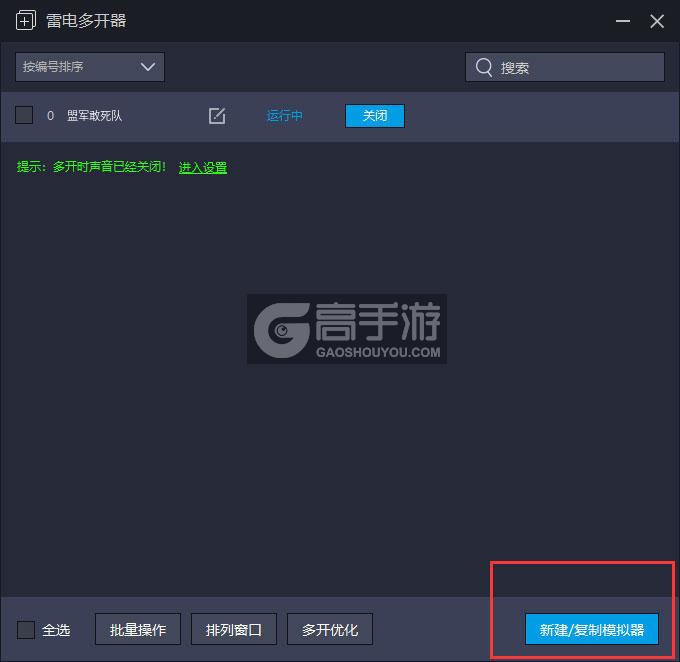Viewport: 680px width, 662px height.
Task: Click the 运行中 status text
Action: pos(284,116)
